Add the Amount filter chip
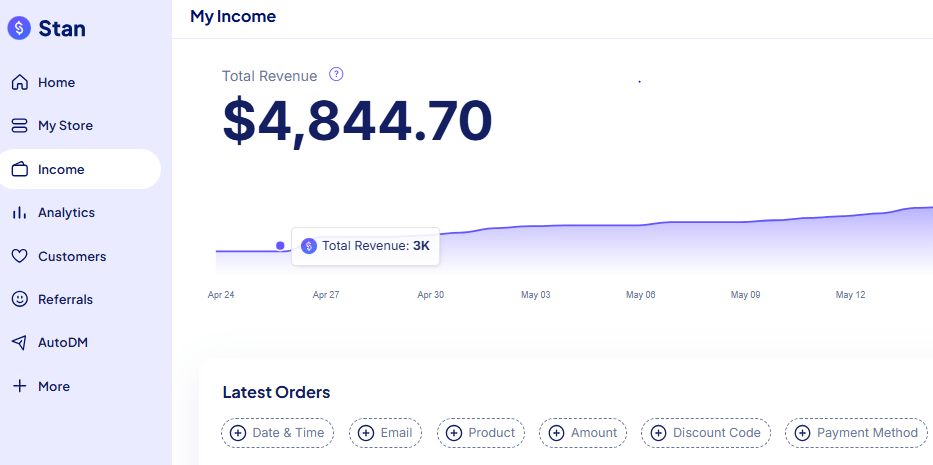 [x=583, y=433]
